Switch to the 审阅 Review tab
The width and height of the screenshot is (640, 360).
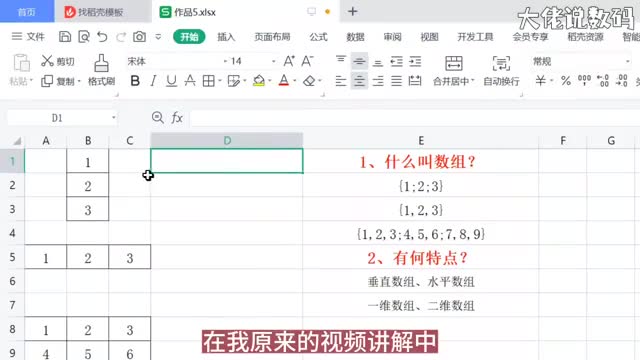pos(392,37)
